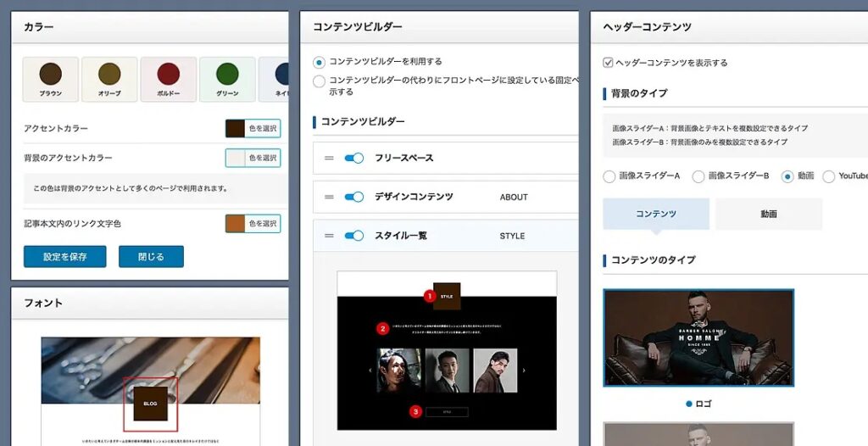Click the 背景のタイプ section heading

click(639, 93)
